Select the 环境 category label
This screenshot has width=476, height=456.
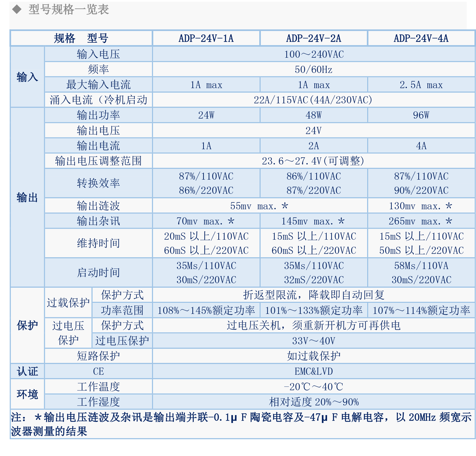coord(27,394)
